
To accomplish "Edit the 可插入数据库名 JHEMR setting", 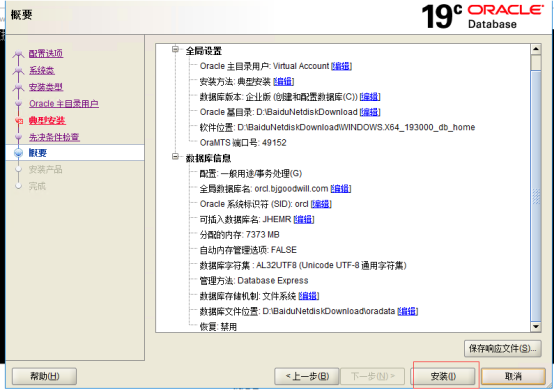I will pos(304,219).
